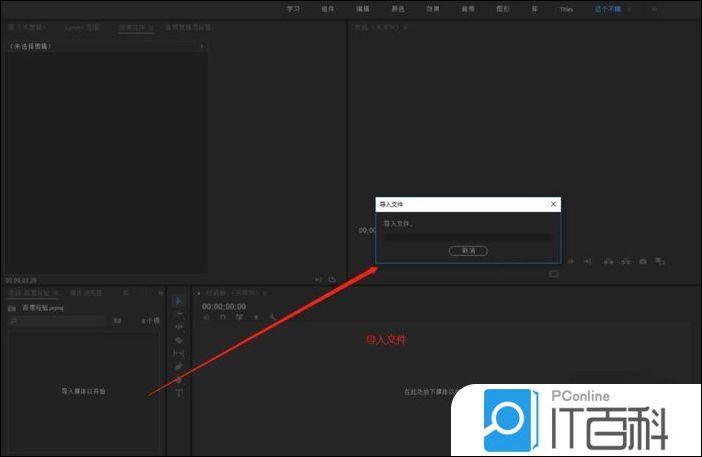
Task: Click the import progress bar
Action: click(468, 237)
